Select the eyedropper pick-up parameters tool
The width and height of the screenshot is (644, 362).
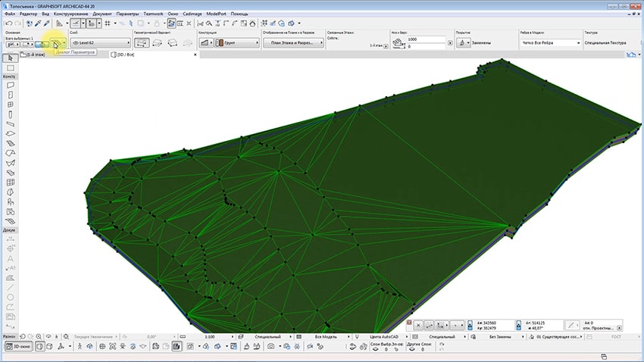(x=38, y=23)
